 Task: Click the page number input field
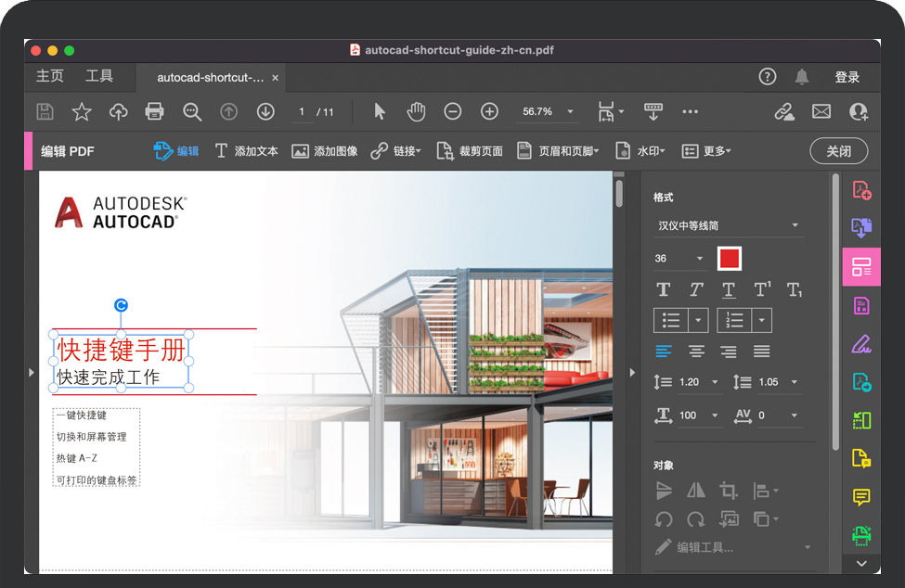pos(301,111)
